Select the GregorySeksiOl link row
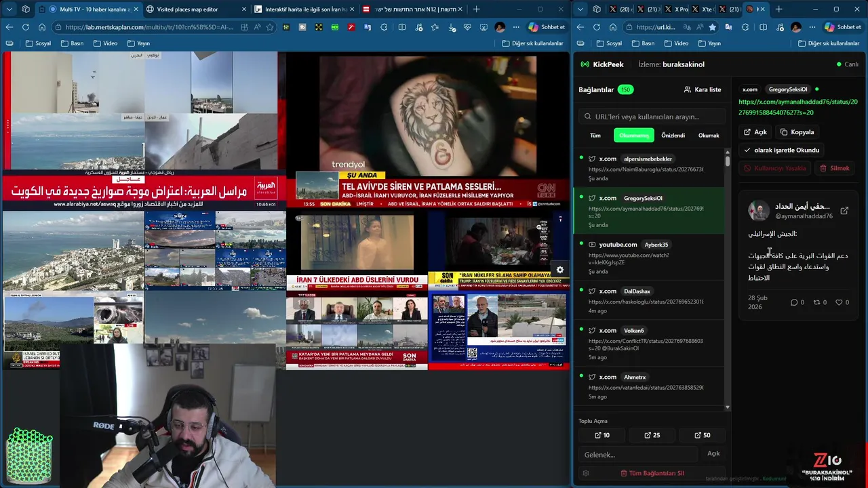868x488 pixels. click(x=650, y=211)
